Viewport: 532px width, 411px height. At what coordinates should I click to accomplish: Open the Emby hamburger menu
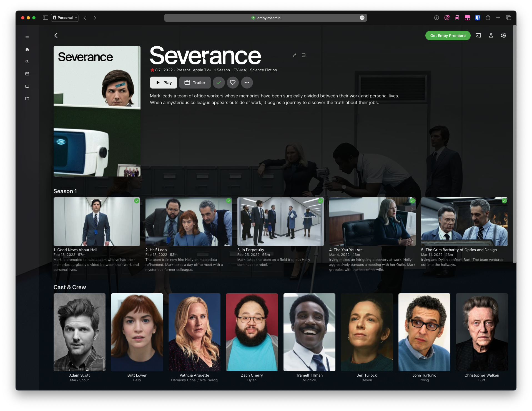click(x=27, y=37)
